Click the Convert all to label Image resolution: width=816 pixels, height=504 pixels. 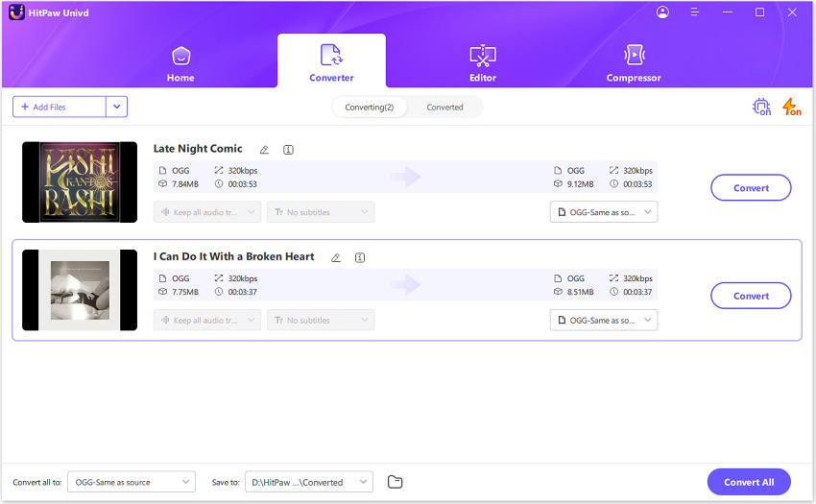(x=36, y=483)
